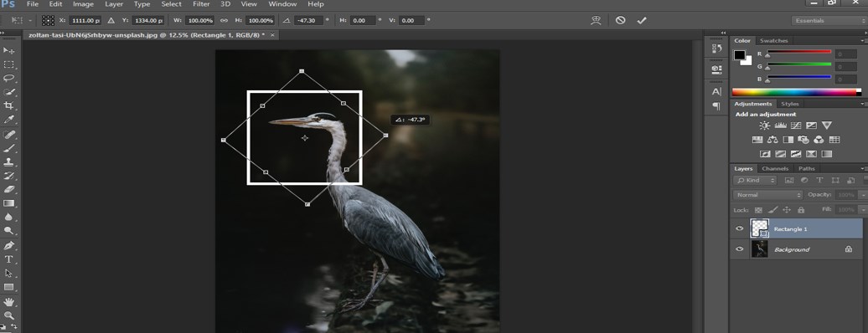
Task: Select the Crop tool
Action: click(9, 105)
